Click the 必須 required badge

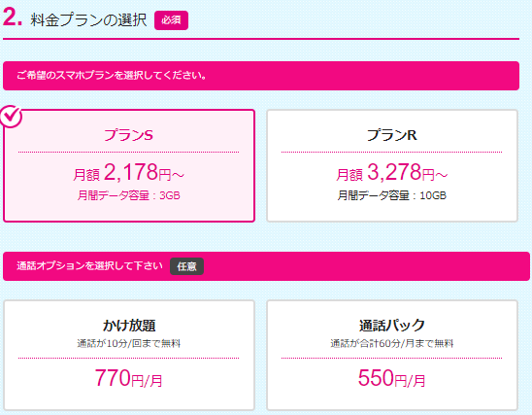pos(171,20)
